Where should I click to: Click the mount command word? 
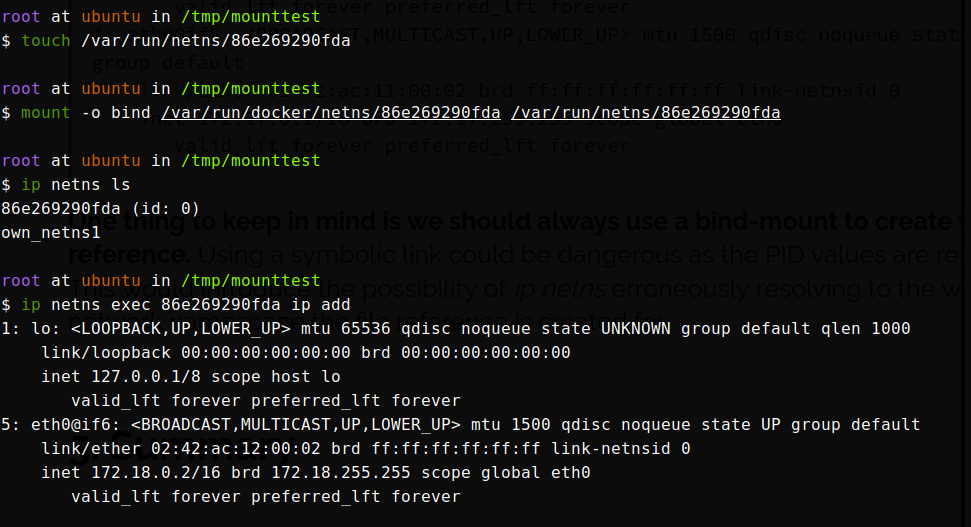pyautogui.click(x=46, y=113)
